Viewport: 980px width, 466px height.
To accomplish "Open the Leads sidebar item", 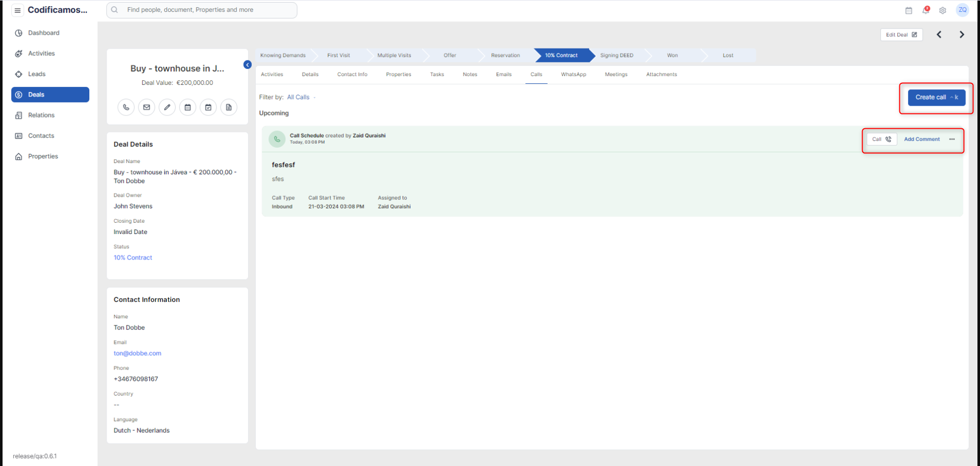I will [37, 74].
